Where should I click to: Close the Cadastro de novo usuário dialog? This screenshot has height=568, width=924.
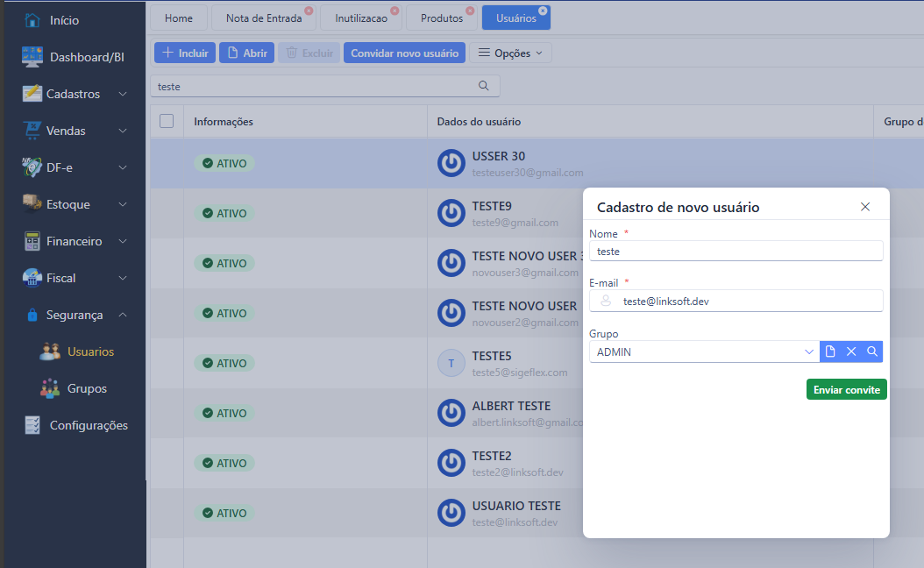(x=865, y=207)
